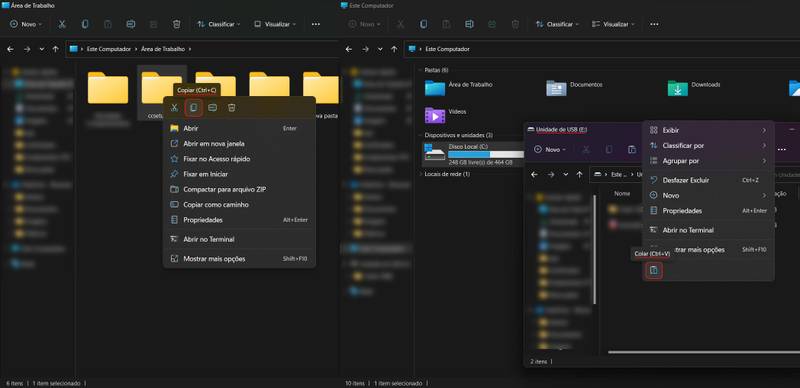Click Este Computador address bar in the right window
Screen dimensions: 800x388
tap(602, 49)
